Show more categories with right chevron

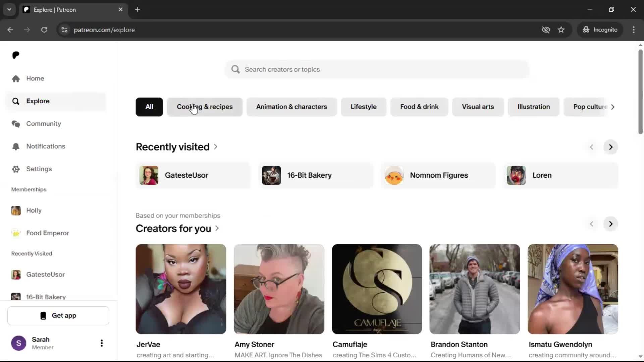click(613, 107)
